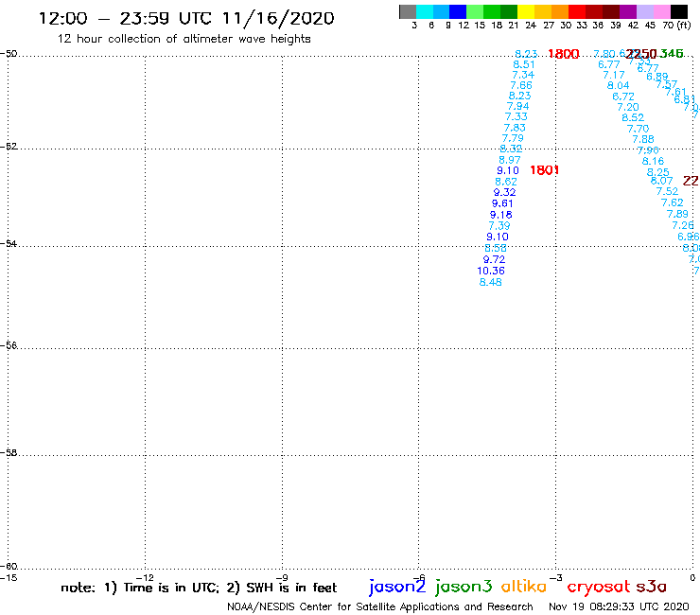Click the 8.62 wave height value
This screenshot has height=615, width=700.
click(x=506, y=182)
